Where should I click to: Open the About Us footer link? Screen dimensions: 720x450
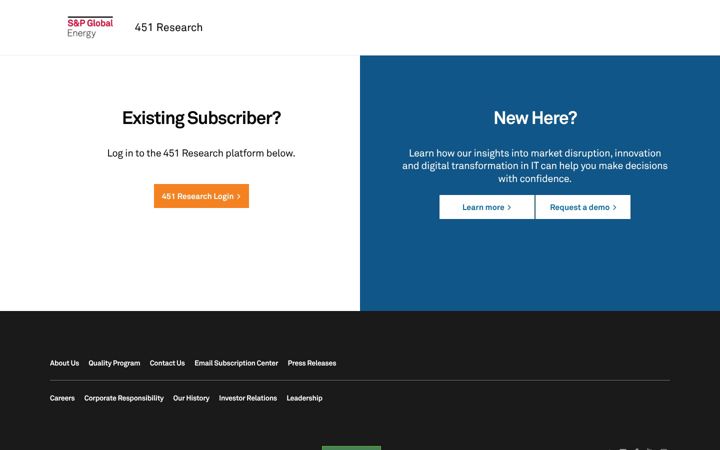click(64, 363)
